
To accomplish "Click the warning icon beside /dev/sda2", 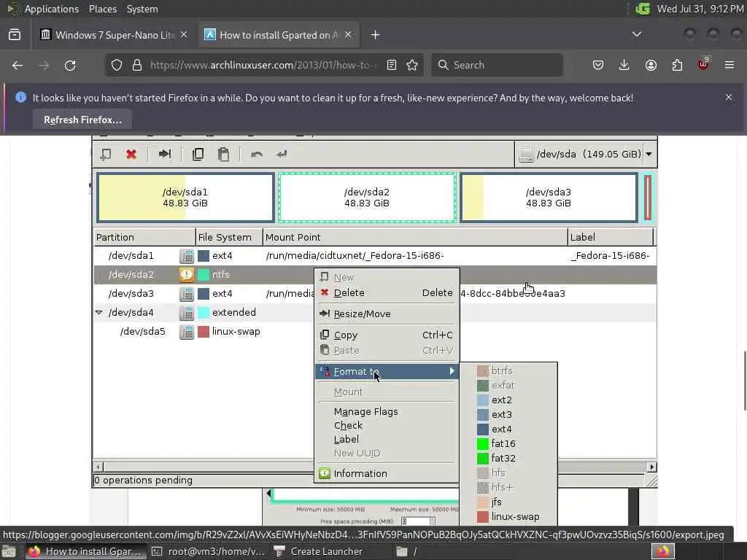I will tap(186, 275).
